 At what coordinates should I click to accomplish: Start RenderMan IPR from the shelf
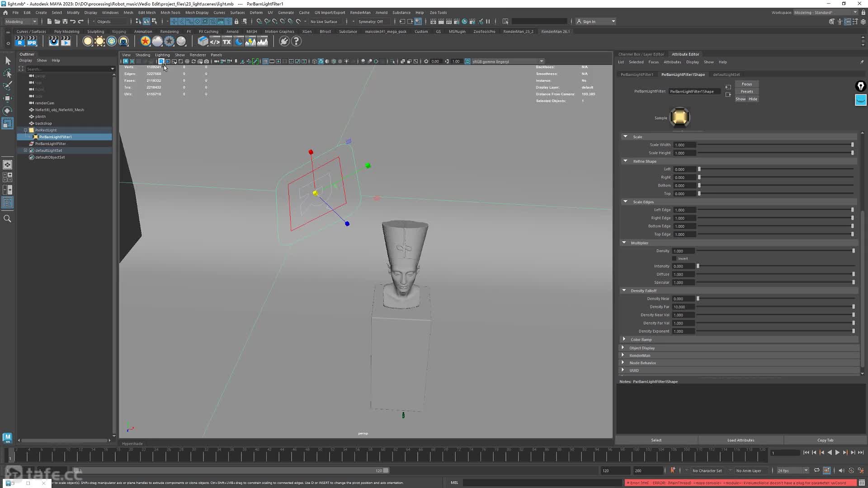pyautogui.click(x=32, y=42)
